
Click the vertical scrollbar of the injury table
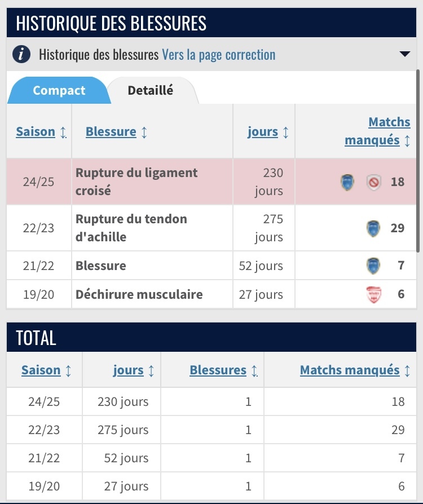pyautogui.click(x=418, y=161)
